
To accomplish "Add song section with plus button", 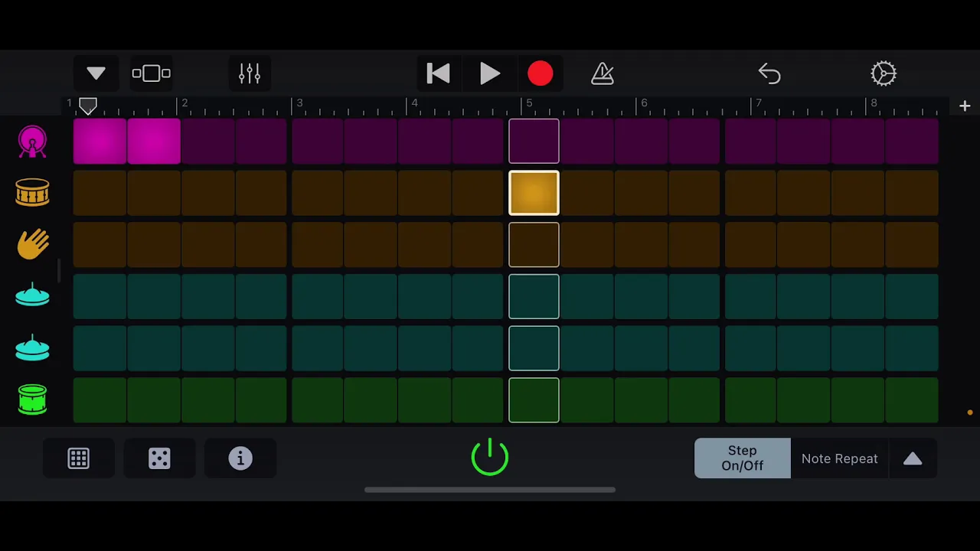I will point(965,106).
